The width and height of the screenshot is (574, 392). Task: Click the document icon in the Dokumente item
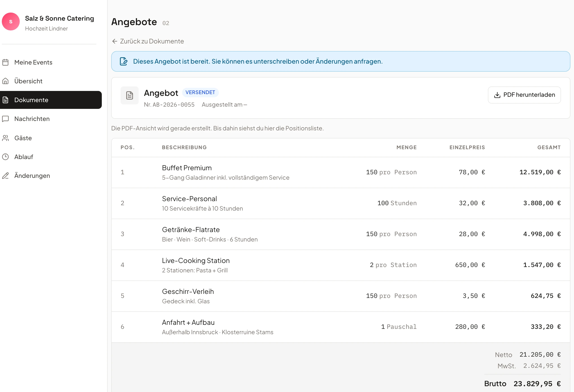pos(5,100)
